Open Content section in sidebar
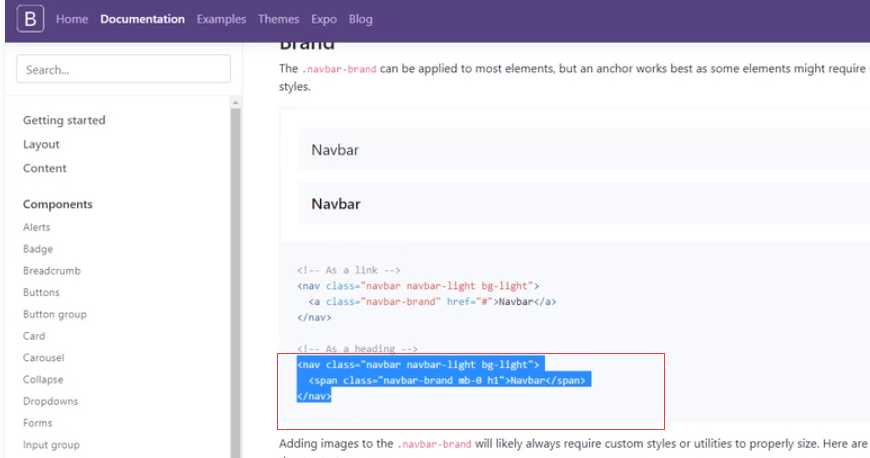The width and height of the screenshot is (870, 458). point(44,168)
